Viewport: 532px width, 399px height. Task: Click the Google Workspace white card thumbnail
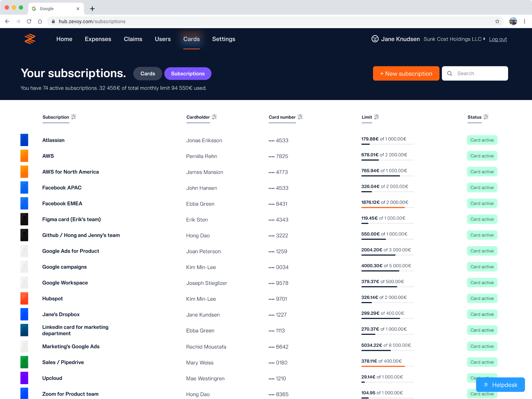pyautogui.click(x=24, y=283)
